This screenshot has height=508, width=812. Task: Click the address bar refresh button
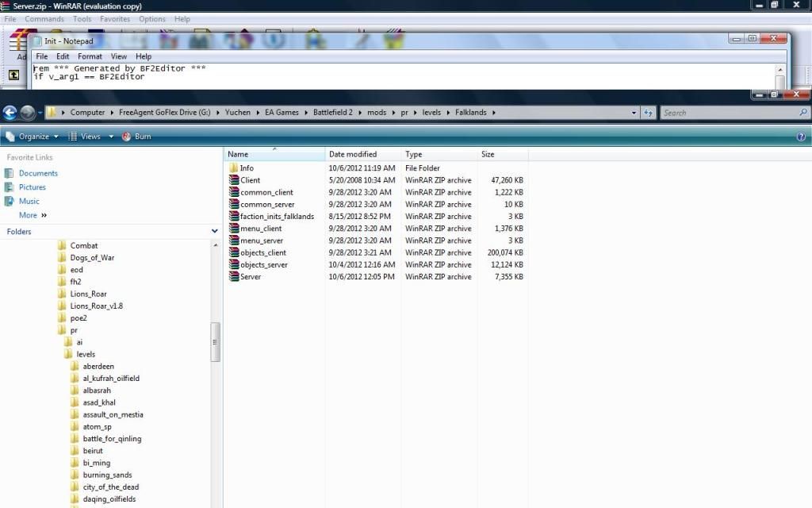[649, 113]
